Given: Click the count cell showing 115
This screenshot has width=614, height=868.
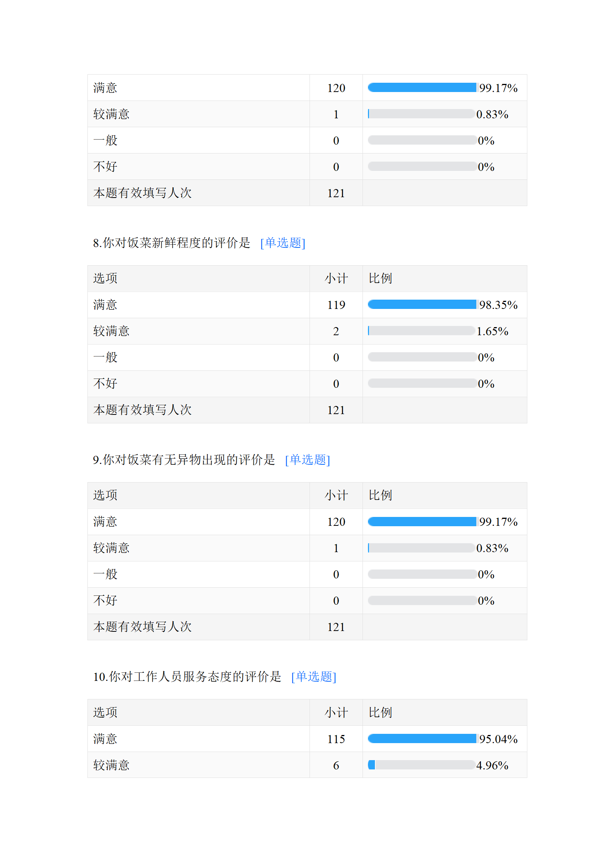Looking at the screenshot, I should [x=336, y=739].
